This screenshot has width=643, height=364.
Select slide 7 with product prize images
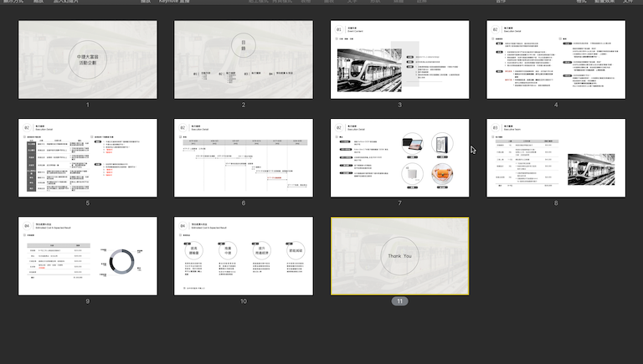point(399,157)
